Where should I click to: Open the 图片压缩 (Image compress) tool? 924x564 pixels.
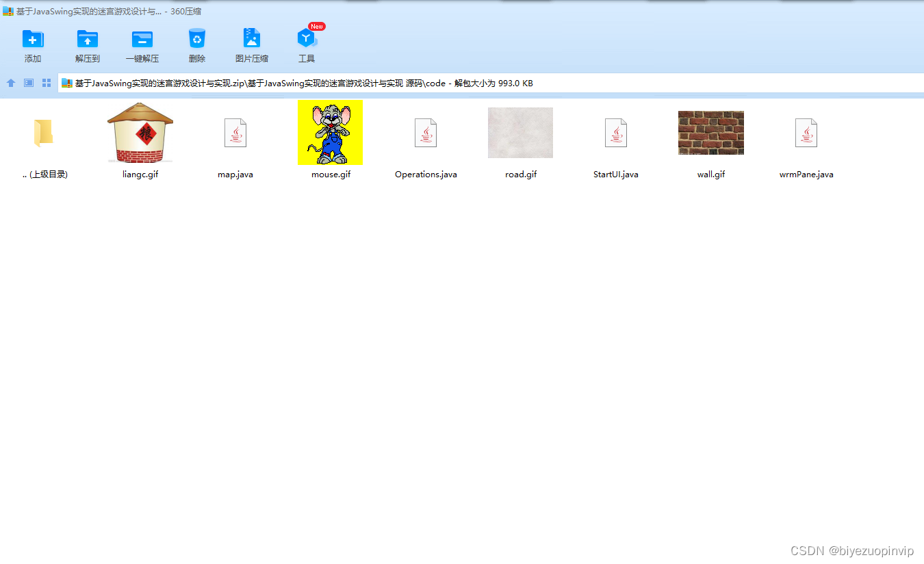(252, 38)
